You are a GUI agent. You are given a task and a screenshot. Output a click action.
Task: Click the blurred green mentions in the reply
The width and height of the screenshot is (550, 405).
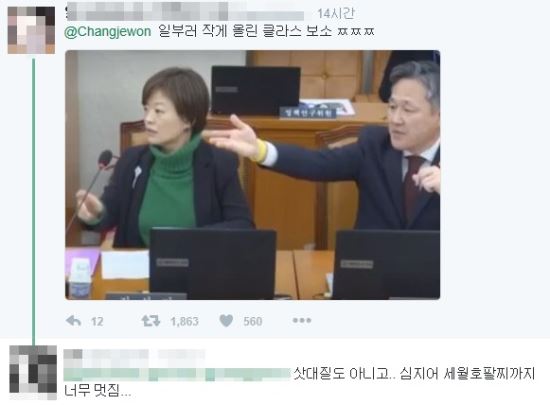177,374
